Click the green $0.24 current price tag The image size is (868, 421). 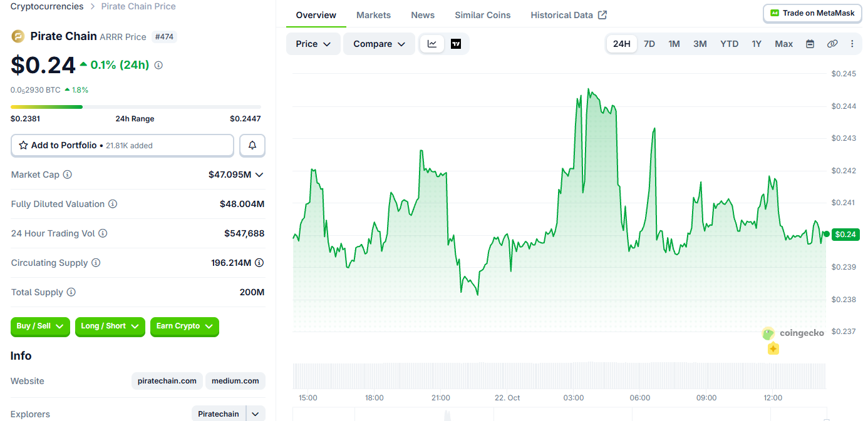pos(846,235)
